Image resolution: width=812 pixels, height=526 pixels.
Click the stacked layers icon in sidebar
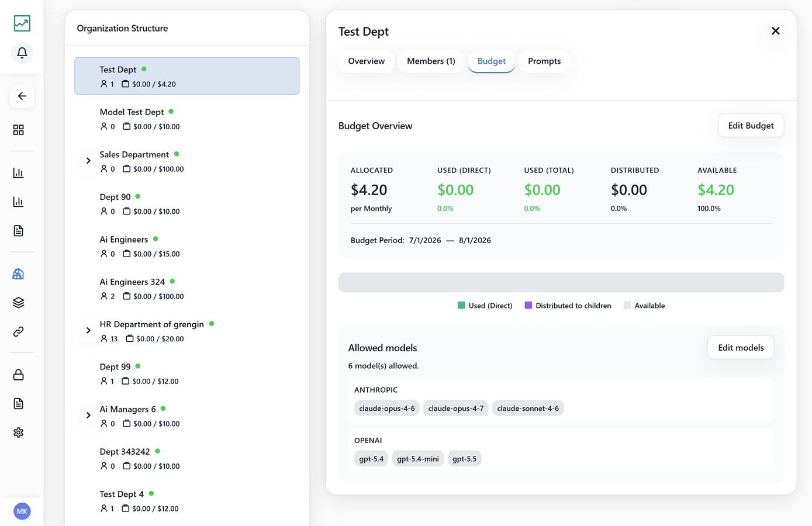[19, 303]
